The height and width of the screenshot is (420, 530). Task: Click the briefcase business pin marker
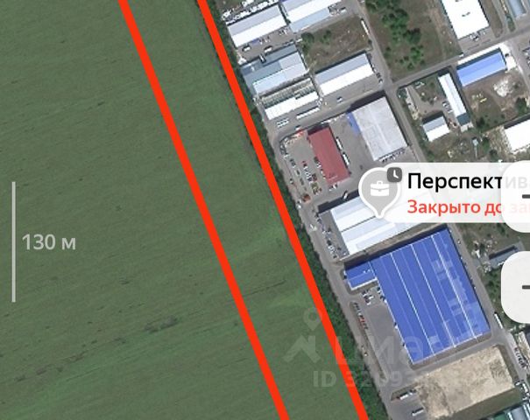(x=379, y=192)
